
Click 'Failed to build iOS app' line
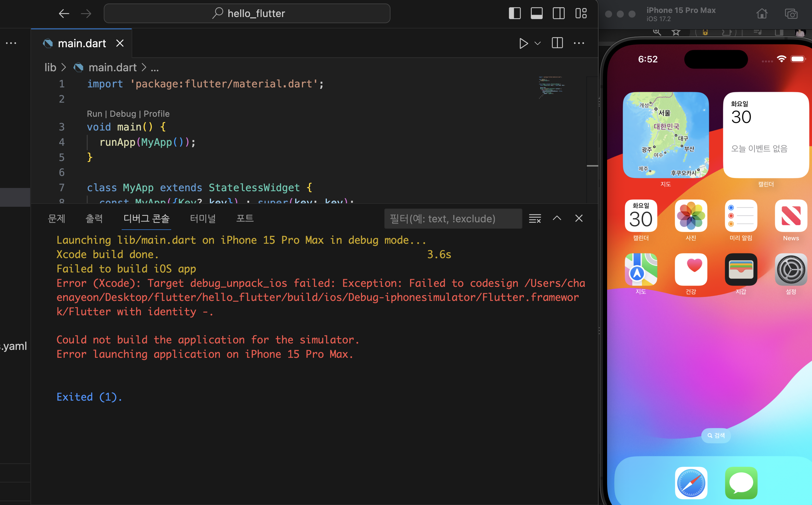tap(126, 269)
